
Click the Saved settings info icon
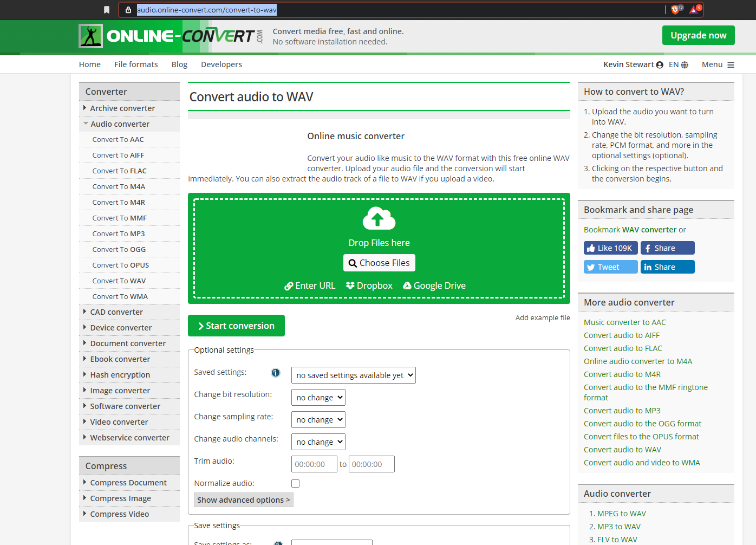point(276,373)
